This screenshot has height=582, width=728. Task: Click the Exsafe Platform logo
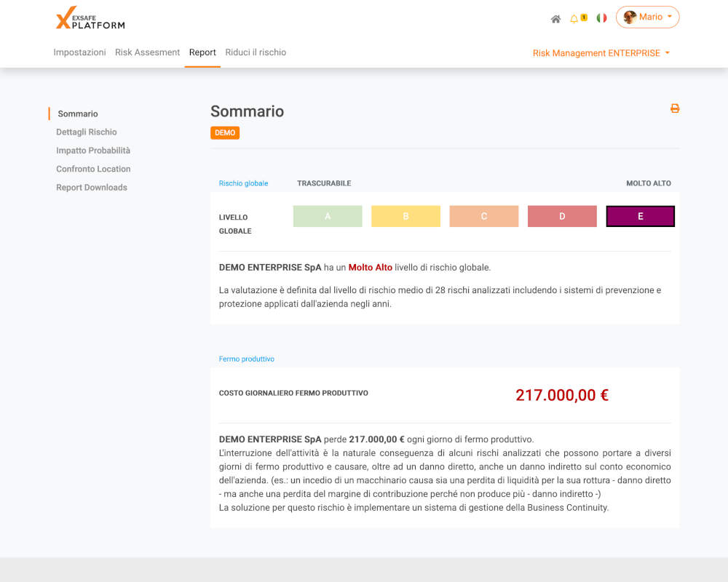pos(90,18)
